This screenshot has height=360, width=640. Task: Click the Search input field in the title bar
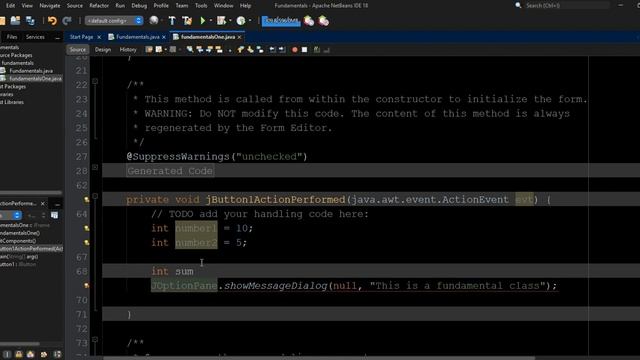(567, 6)
